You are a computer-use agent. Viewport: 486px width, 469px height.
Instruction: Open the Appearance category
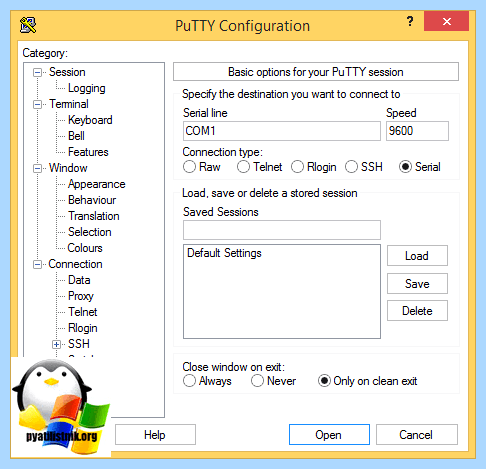click(x=97, y=184)
